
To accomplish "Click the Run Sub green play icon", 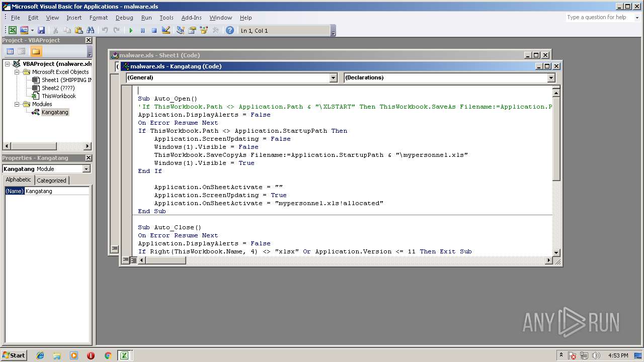I will (131, 31).
